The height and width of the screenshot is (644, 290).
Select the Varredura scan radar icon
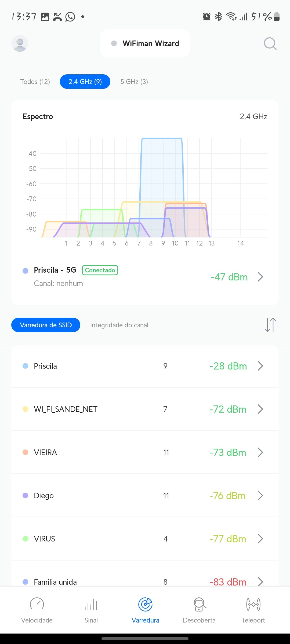pyautogui.click(x=145, y=604)
